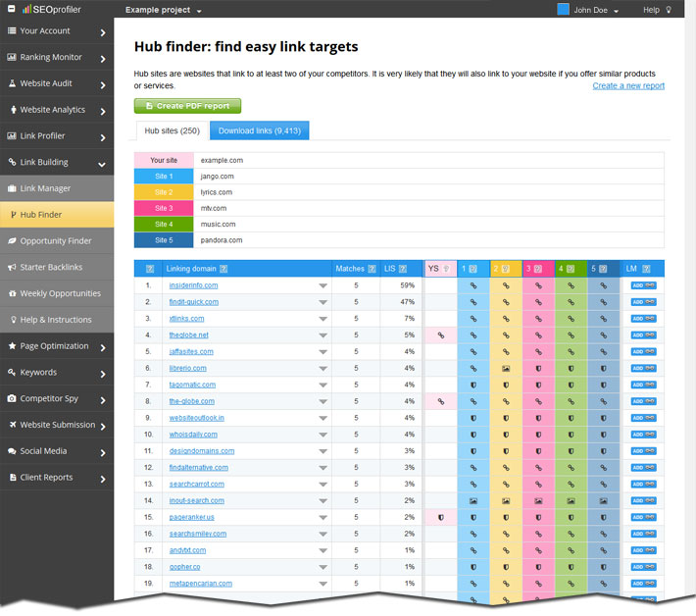Image resolution: width=696 pixels, height=616 pixels.
Task: Open Link Manager in the sidebar
Action: tap(57, 188)
